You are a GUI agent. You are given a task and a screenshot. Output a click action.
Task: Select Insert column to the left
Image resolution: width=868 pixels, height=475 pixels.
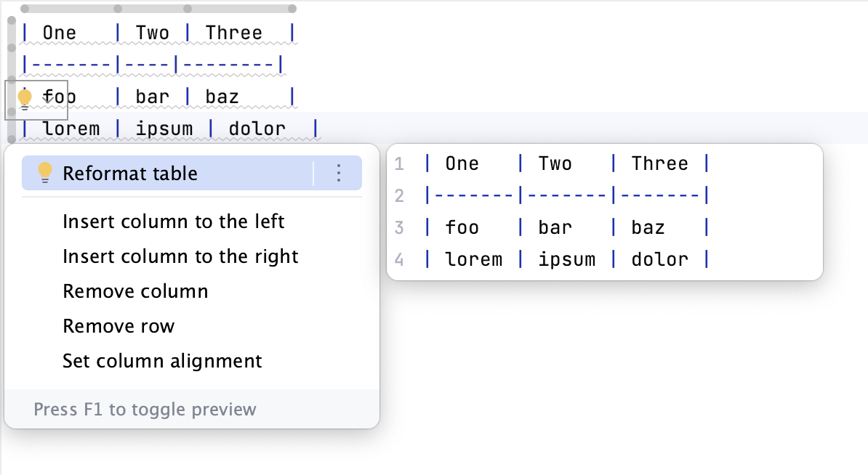[x=174, y=222]
